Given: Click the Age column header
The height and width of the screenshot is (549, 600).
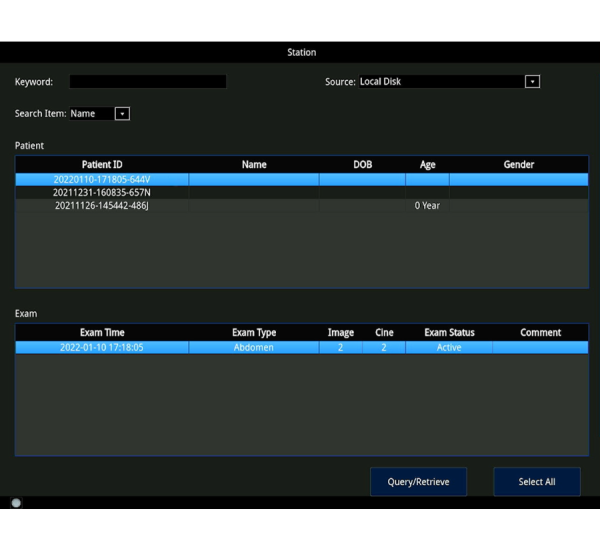Looking at the screenshot, I should [427, 165].
